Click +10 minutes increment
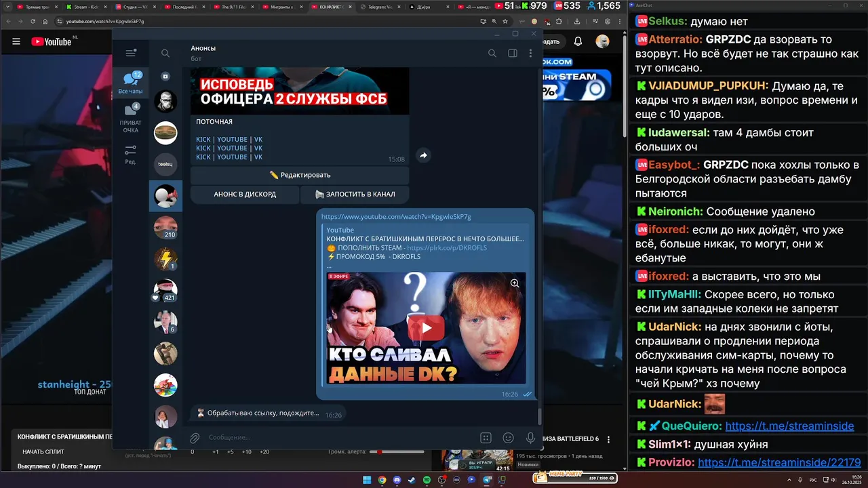 coord(247,452)
